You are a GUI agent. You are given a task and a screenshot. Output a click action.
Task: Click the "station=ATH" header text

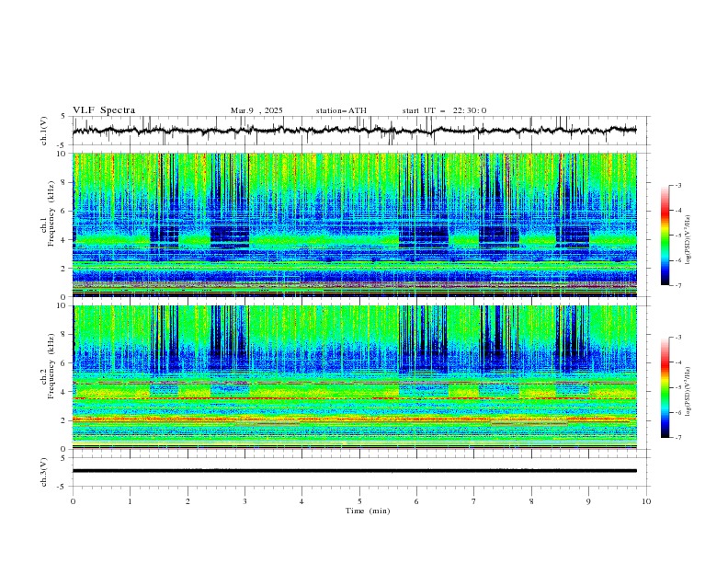pos(341,110)
